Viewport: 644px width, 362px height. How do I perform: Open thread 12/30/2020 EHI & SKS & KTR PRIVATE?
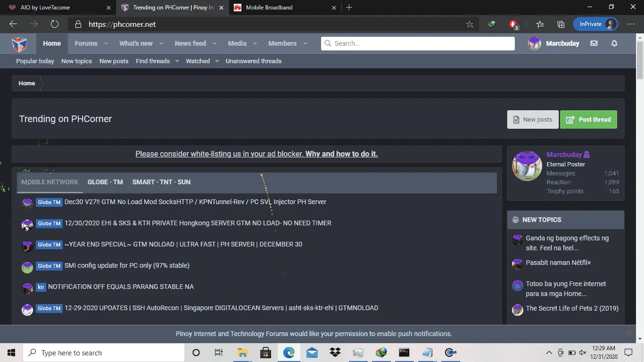tap(198, 223)
